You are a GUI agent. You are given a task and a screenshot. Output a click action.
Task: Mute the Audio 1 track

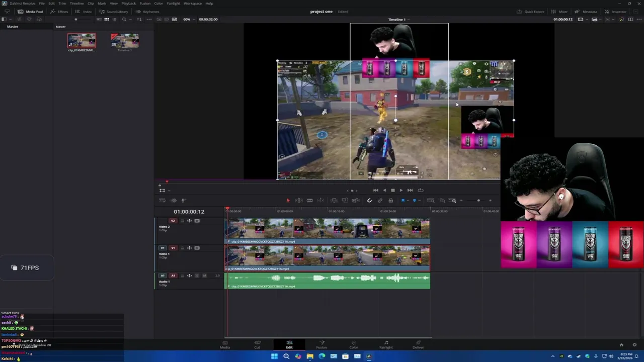pos(204,276)
